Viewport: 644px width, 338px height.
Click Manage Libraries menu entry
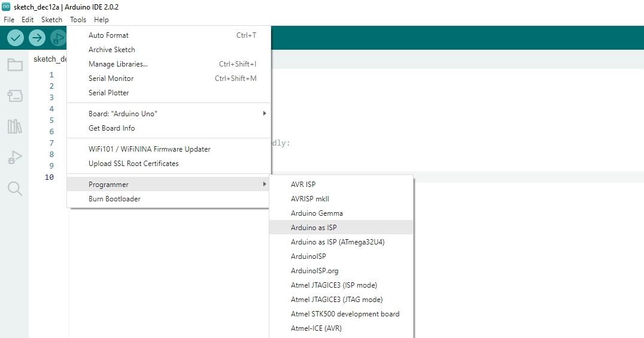[118, 64]
